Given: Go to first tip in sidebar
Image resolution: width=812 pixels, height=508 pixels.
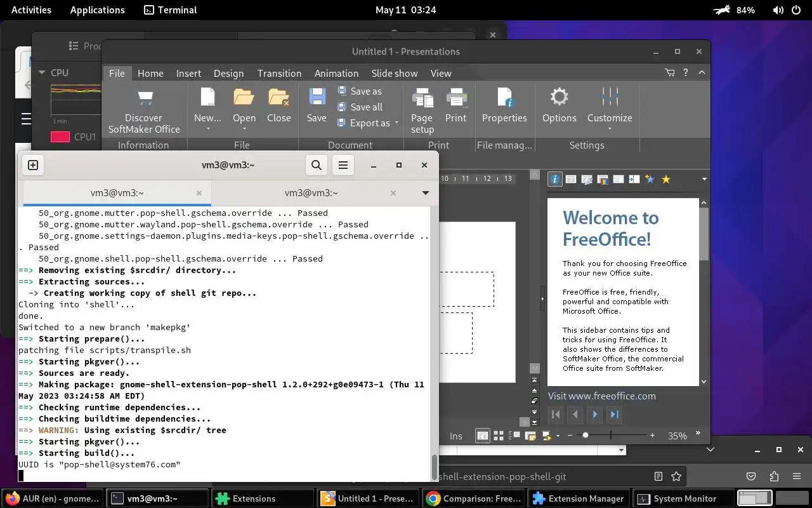Looking at the screenshot, I should tap(556, 415).
